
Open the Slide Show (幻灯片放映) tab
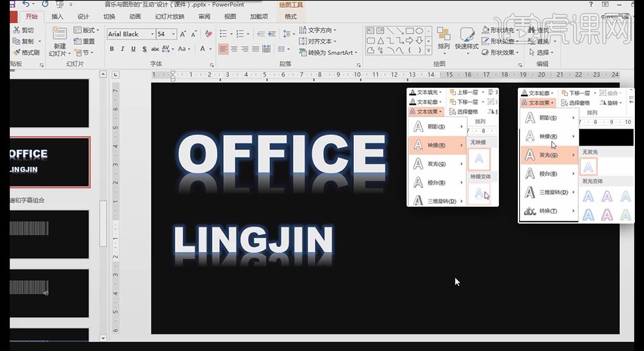tap(169, 16)
